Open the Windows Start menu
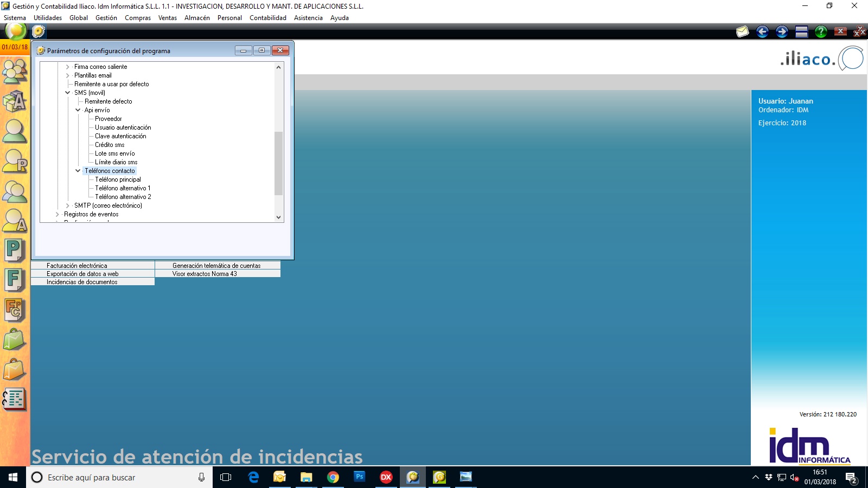This screenshot has width=868, height=488. pos(13,477)
